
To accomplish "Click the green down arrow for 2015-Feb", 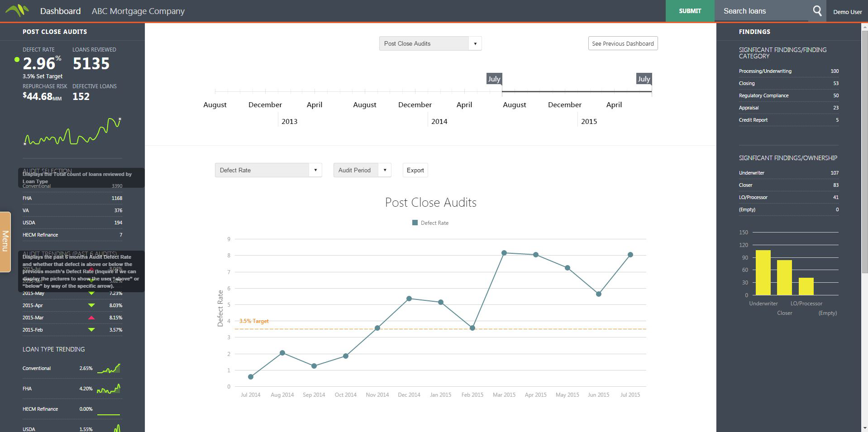I will 91,330.
